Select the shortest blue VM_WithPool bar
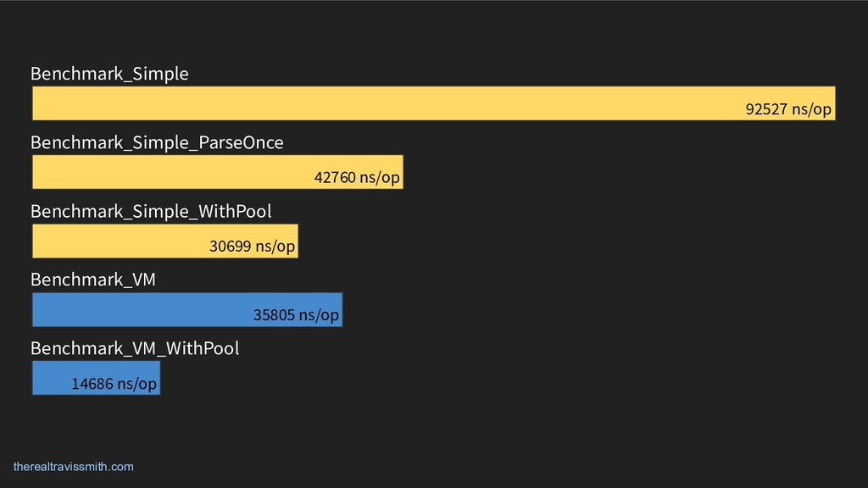 point(51,378)
